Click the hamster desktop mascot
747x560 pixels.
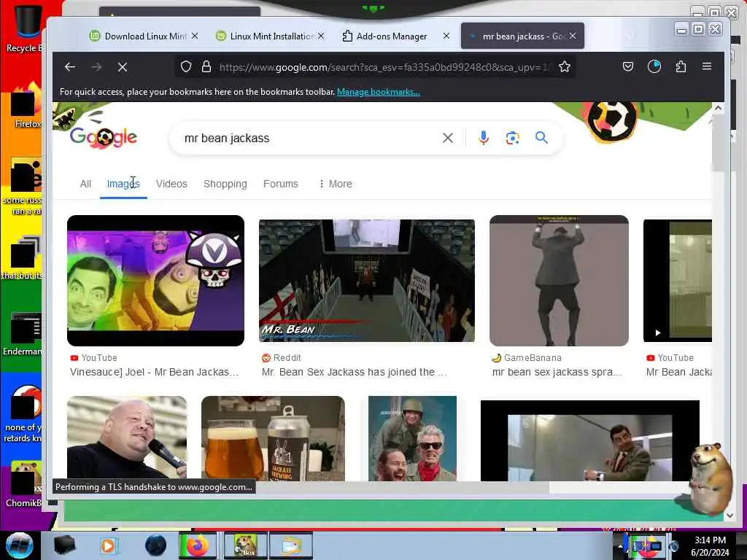pos(712,478)
